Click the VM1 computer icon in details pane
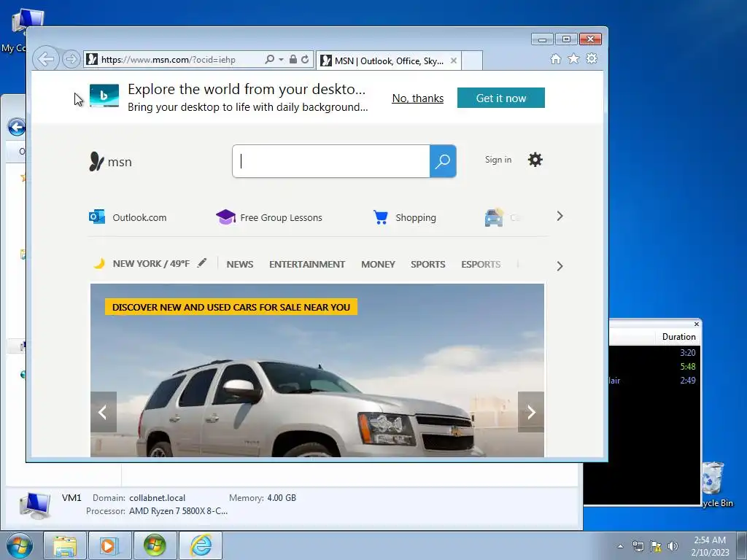The image size is (747, 560). [x=35, y=505]
